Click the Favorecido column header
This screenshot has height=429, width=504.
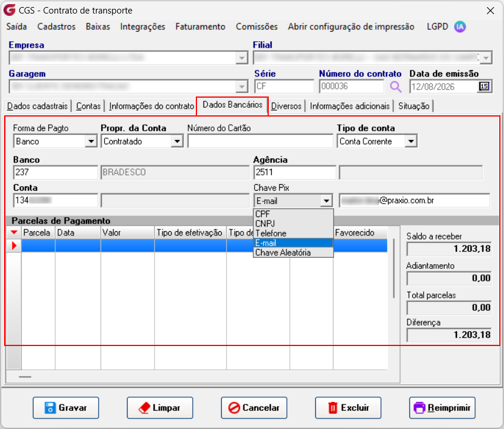(361, 232)
